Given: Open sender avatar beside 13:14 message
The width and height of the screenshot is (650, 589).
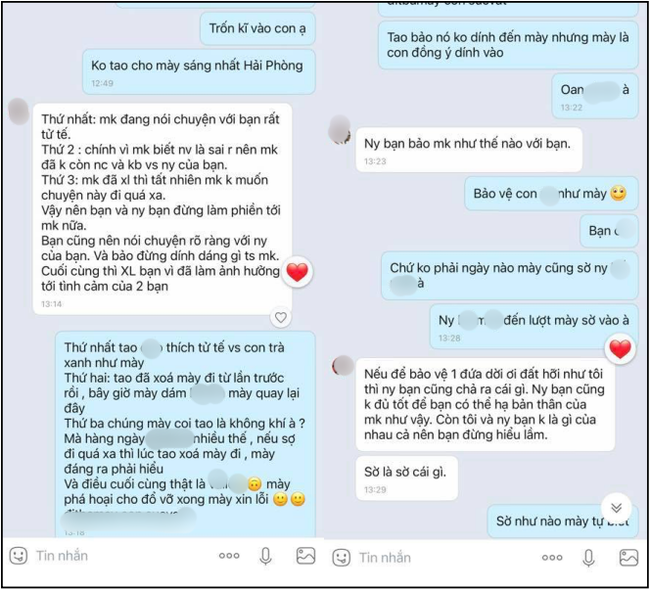Looking at the screenshot, I should 19,111.
